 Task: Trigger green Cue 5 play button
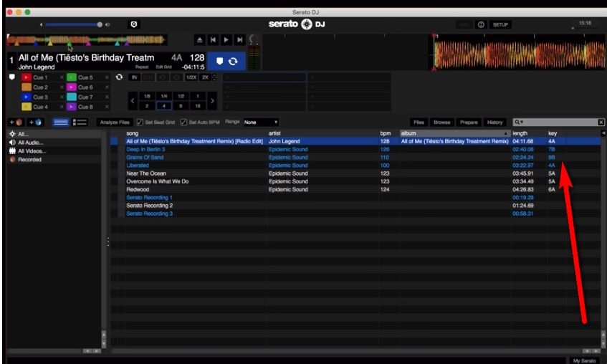72,77
